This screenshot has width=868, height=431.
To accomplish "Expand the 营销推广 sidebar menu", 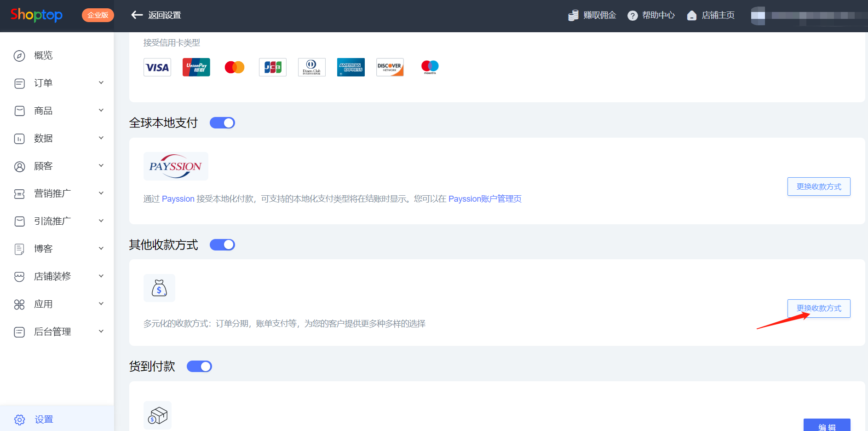I will [101, 193].
